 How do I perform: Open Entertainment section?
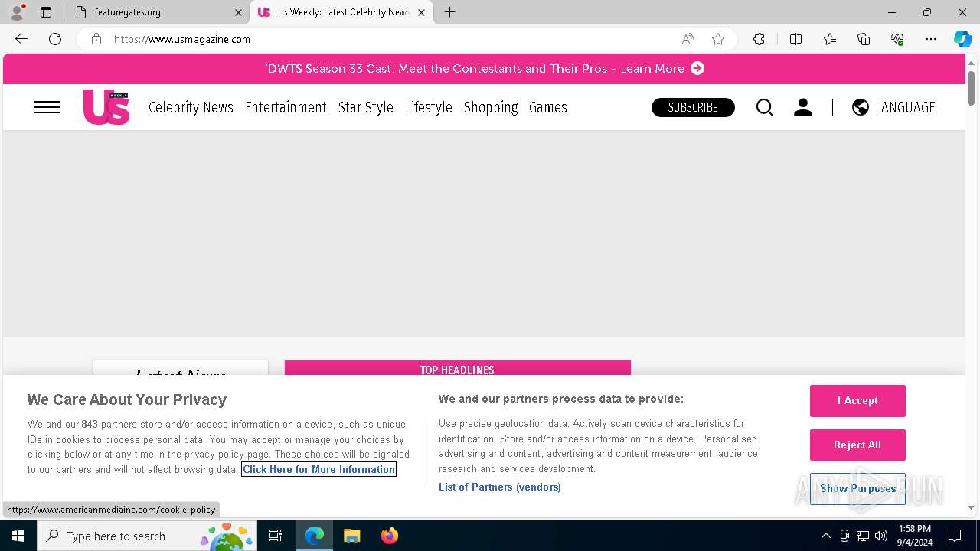286,107
